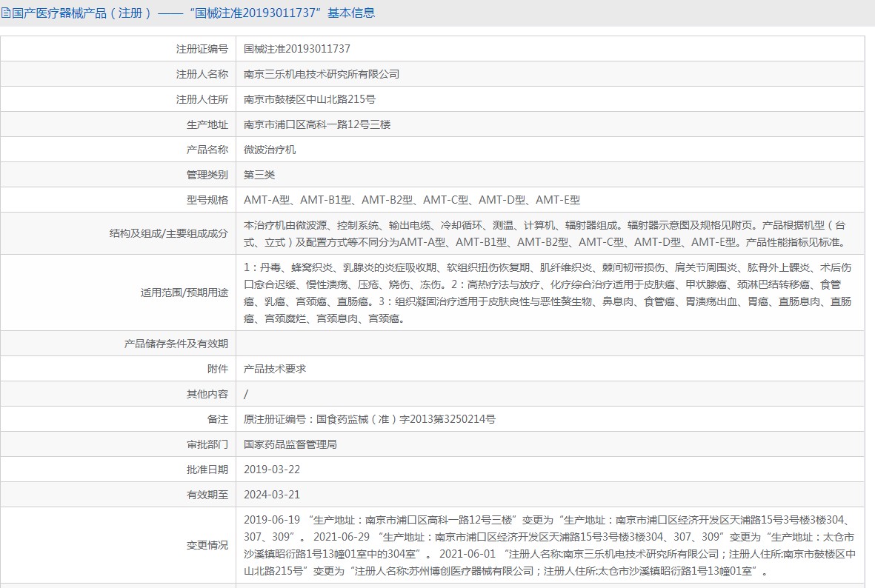
Task: Click the remark starting "原注册证编号"
Action: [x=370, y=419]
